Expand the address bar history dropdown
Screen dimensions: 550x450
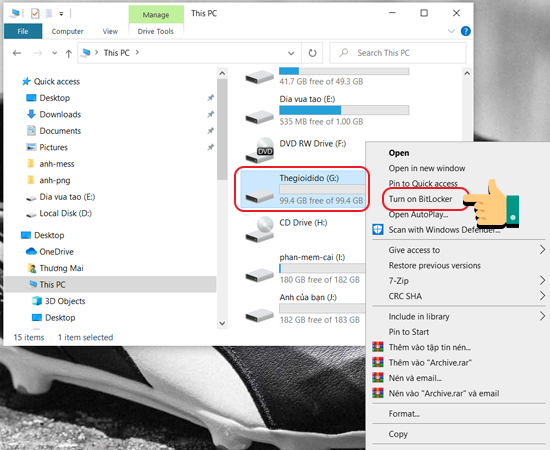pyautogui.click(x=291, y=53)
